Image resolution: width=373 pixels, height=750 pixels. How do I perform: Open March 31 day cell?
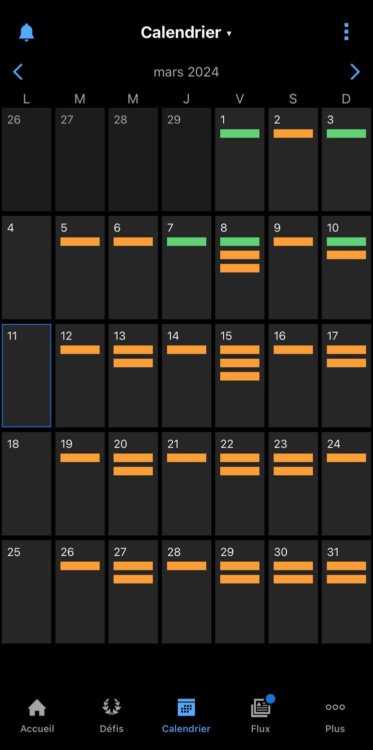pyautogui.click(x=346, y=592)
